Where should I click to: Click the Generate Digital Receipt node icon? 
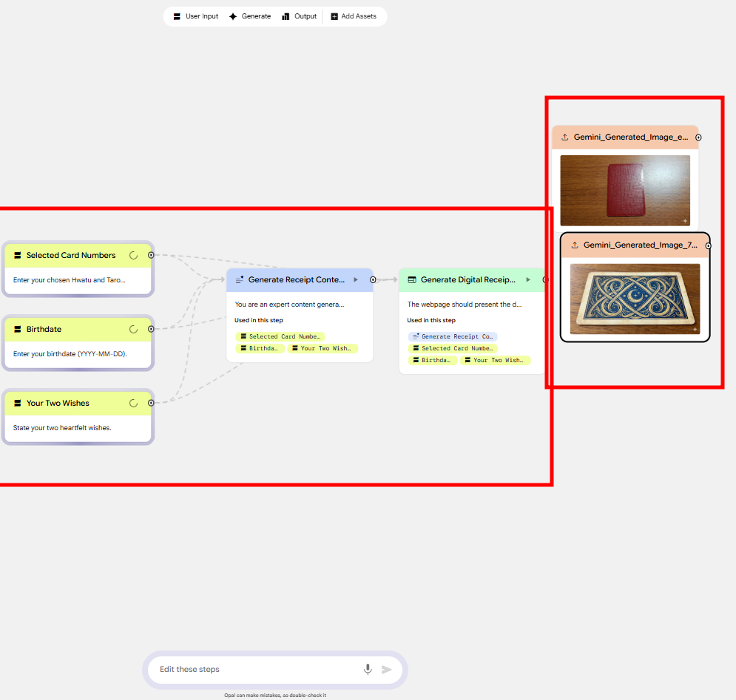point(412,279)
